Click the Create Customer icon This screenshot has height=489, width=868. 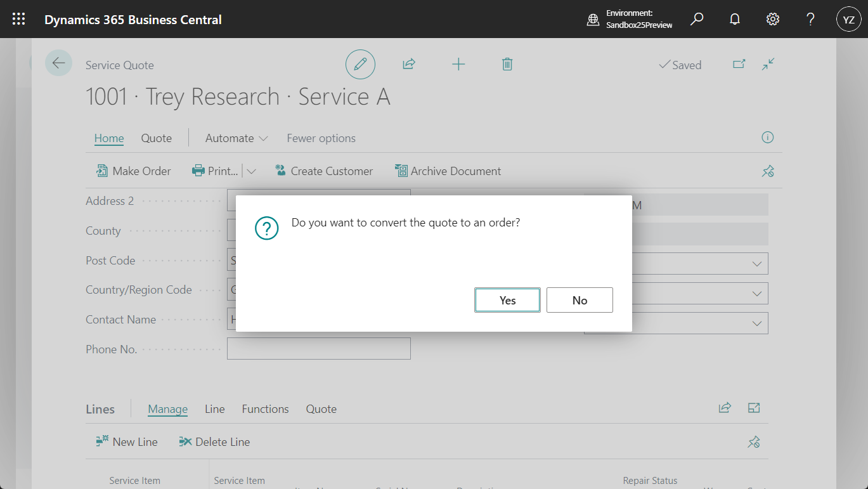280,170
